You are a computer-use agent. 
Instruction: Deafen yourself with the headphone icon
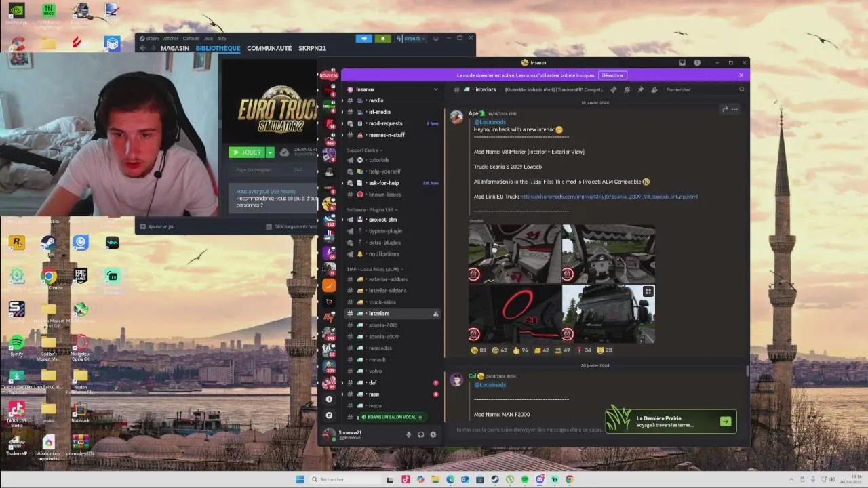click(x=420, y=434)
